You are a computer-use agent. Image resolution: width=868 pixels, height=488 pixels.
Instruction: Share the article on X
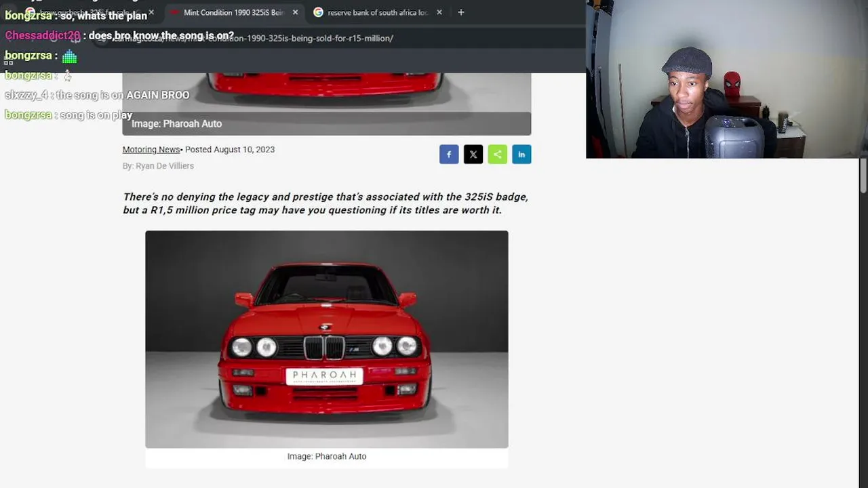tap(473, 155)
